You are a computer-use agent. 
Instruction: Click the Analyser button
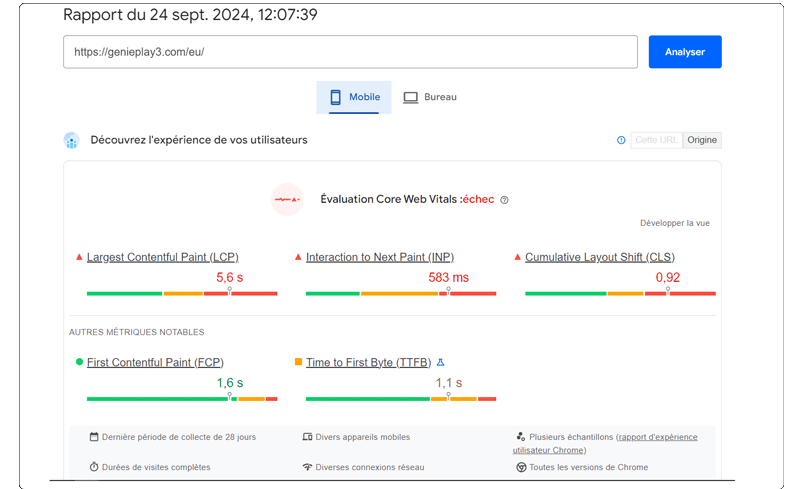click(684, 52)
